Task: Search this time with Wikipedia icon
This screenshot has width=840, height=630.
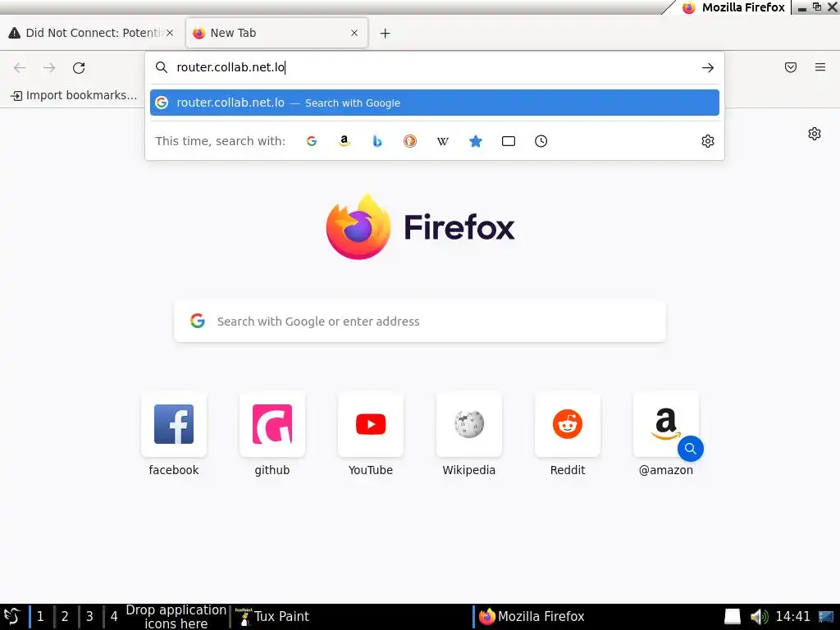Action: 442,141
